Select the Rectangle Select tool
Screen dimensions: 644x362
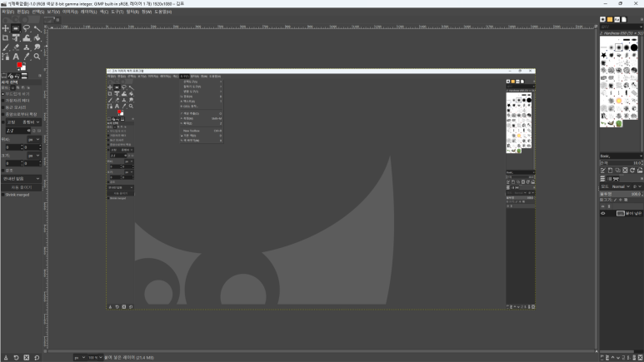pos(16,28)
